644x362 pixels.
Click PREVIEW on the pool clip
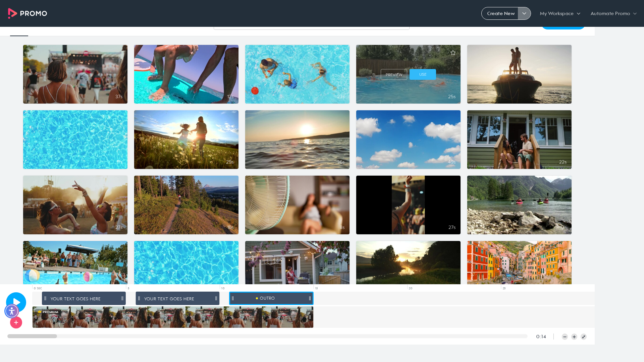point(394,74)
